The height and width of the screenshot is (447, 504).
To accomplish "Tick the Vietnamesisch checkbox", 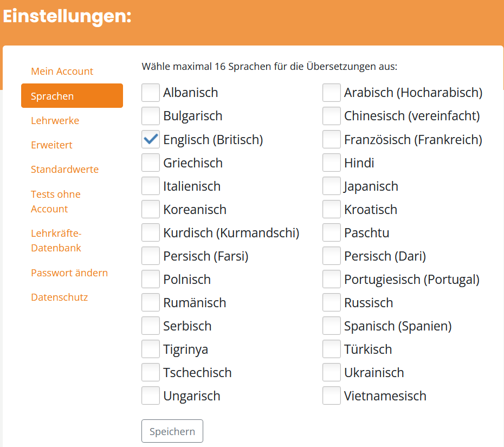I will (x=331, y=396).
